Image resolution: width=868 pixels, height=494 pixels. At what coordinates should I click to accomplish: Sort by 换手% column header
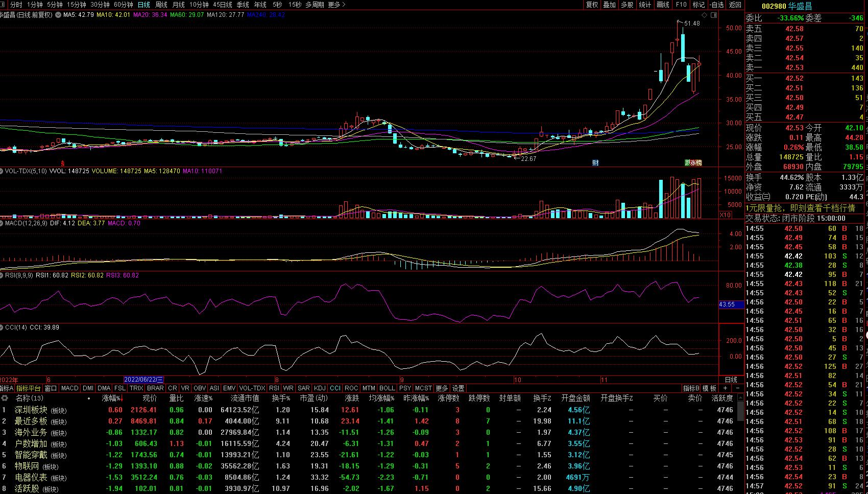[x=281, y=398]
